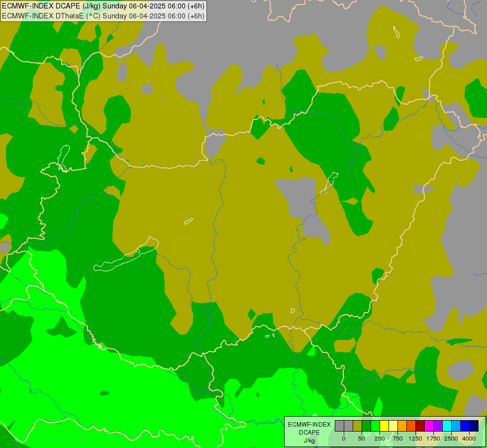Click the navy legend swatch
This screenshot has height=448, width=487.
[474, 426]
